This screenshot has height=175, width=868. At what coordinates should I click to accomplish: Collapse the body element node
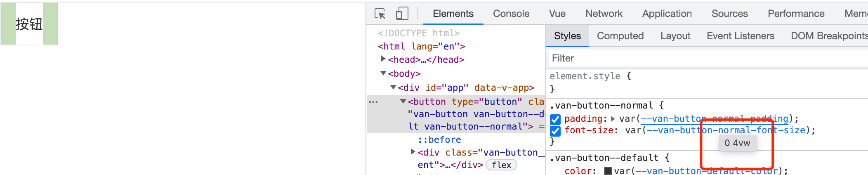[x=383, y=73]
